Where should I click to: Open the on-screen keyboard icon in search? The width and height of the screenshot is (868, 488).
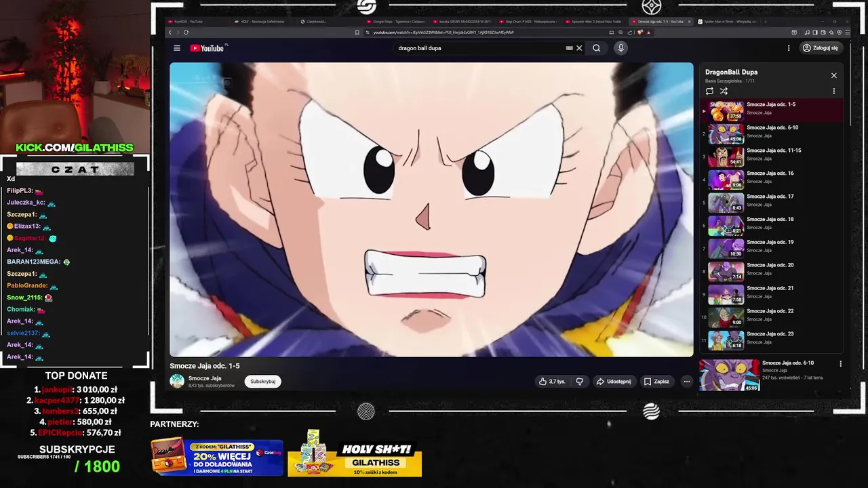pos(569,48)
